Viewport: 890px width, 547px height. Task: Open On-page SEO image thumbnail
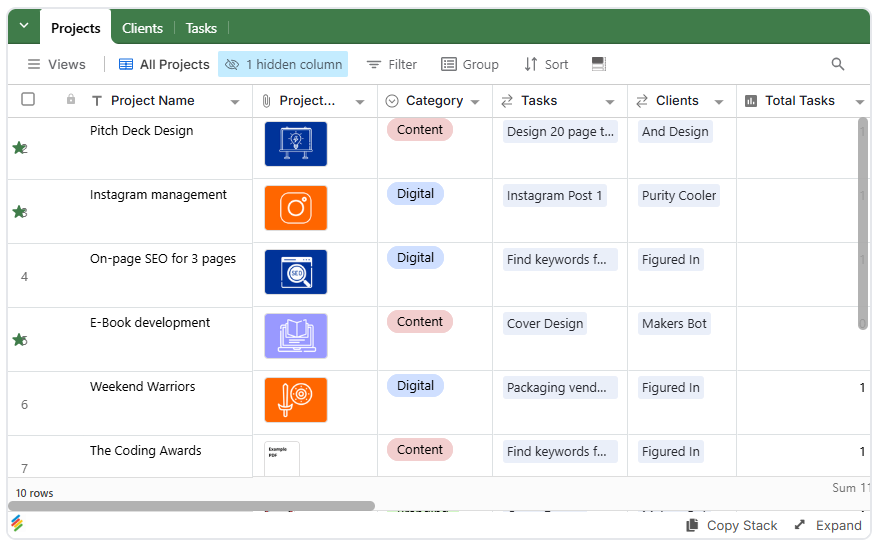click(x=296, y=272)
